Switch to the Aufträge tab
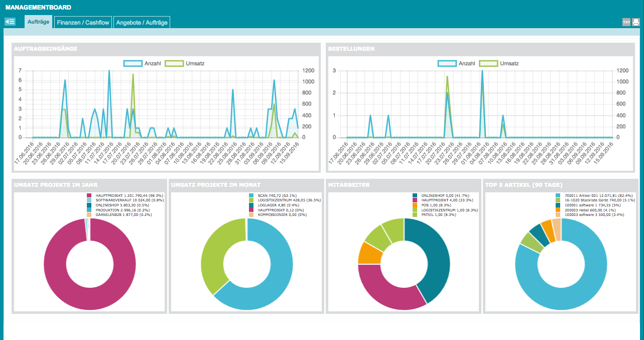644x340 pixels. (38, 22)
